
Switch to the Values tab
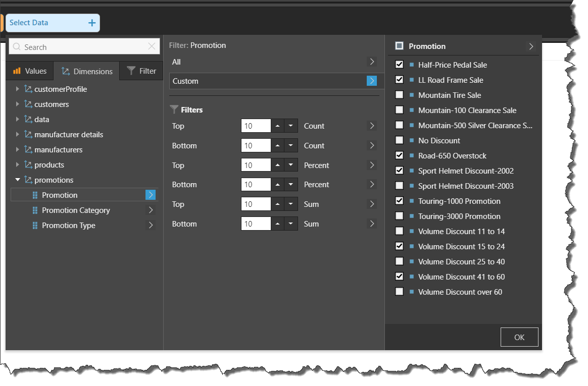click(30, 71)
